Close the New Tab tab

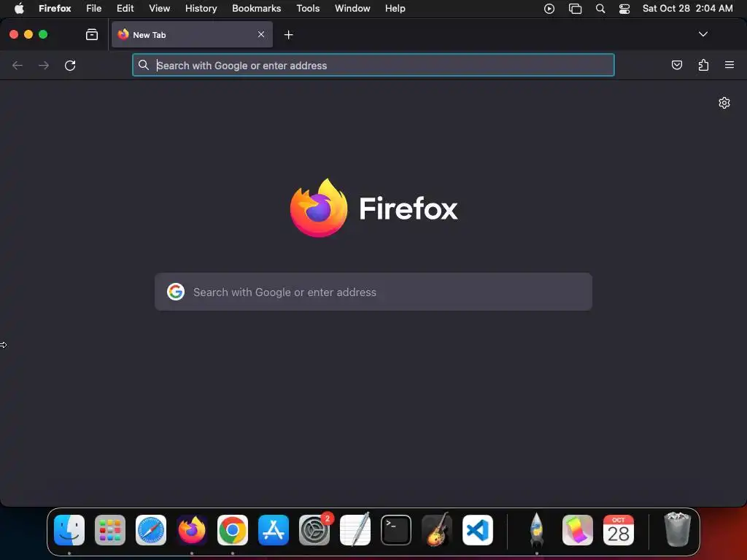coord(261,34)
